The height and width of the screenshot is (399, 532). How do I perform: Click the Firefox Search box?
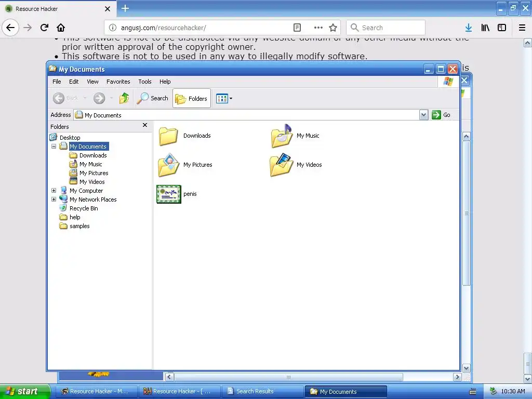pos(386,28)
